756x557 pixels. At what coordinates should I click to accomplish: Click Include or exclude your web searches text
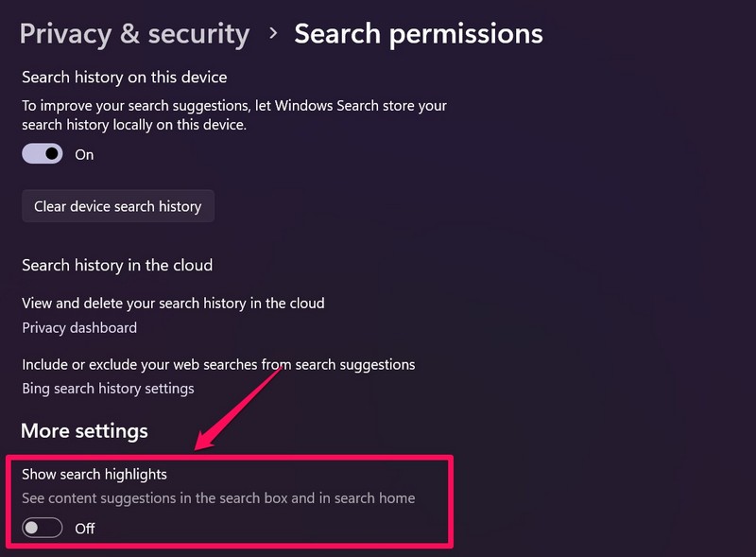click(218, 364)
